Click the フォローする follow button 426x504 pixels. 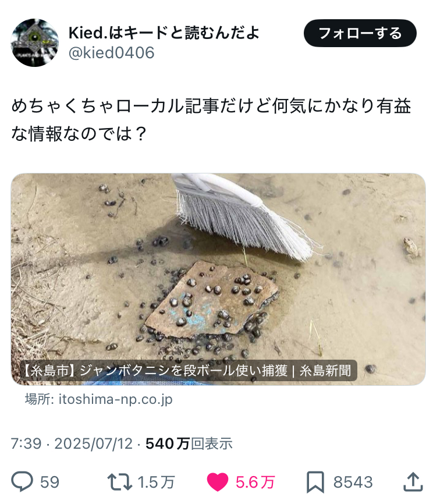pyautogui.click(x=360, y=33)
